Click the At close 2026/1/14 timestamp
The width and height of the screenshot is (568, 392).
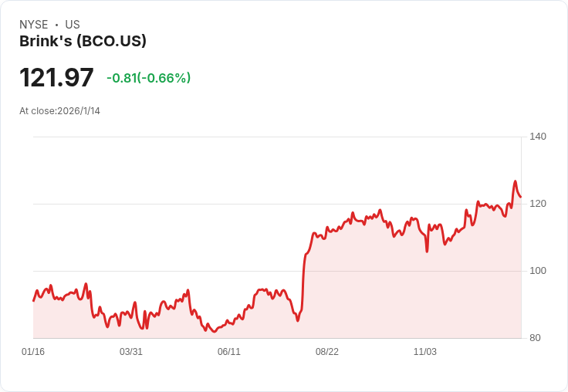(x=59, y=110)
